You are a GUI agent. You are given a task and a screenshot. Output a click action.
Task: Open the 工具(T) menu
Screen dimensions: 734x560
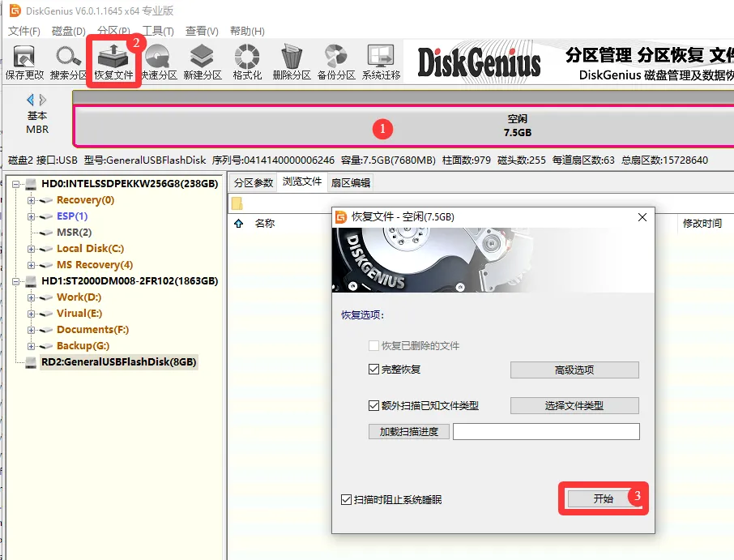coord(158,32)
